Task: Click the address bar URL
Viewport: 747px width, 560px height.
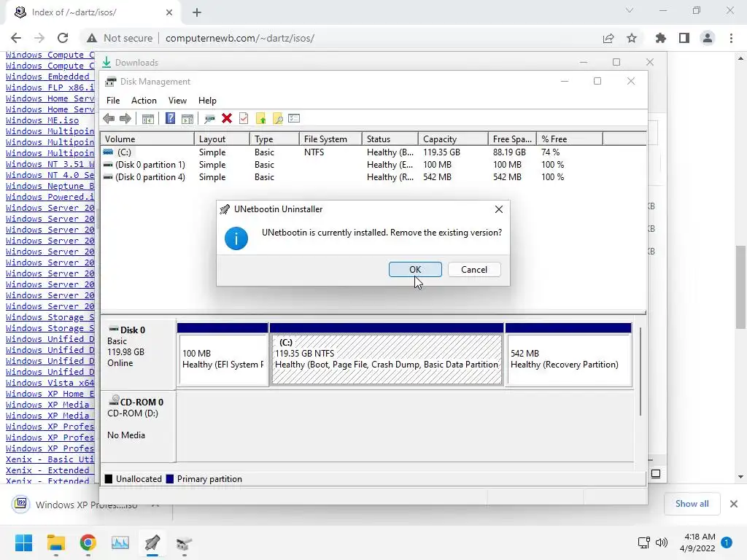Action: point(239,38)
